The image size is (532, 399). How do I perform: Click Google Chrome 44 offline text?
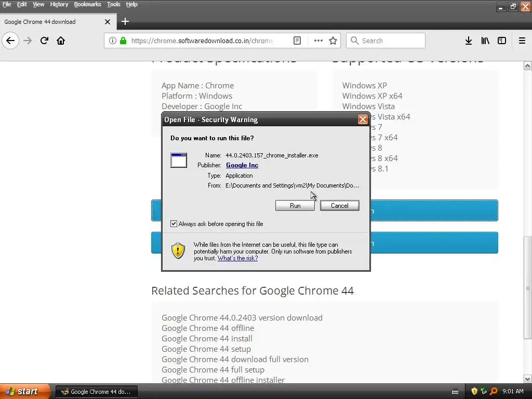click(208, 328)
